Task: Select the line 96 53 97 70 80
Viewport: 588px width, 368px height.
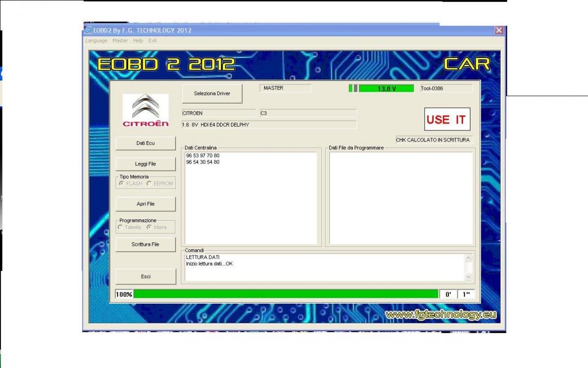Action: coord(203,156)
